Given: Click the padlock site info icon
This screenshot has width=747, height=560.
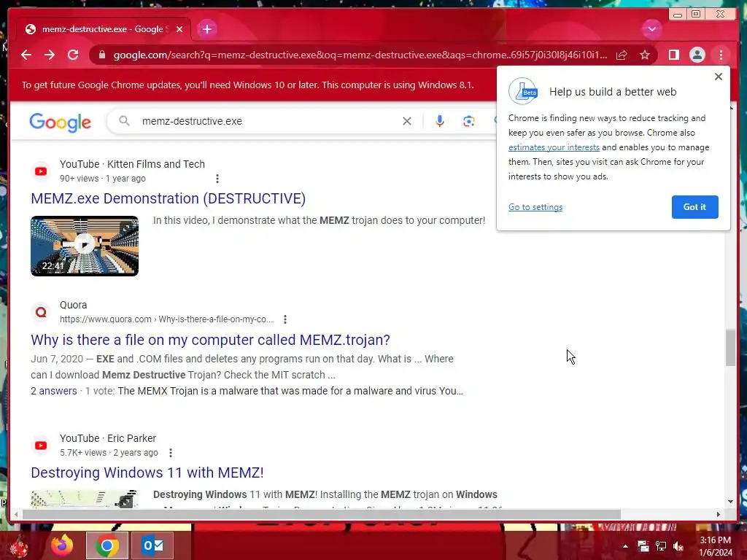Looking at the screenshot, I should click(x=102, y=55).
